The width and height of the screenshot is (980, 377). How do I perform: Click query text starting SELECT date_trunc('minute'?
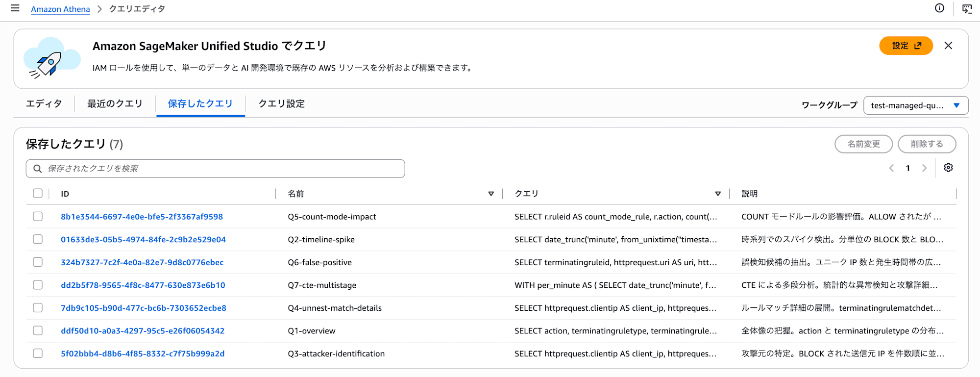(x=615, y=240)
